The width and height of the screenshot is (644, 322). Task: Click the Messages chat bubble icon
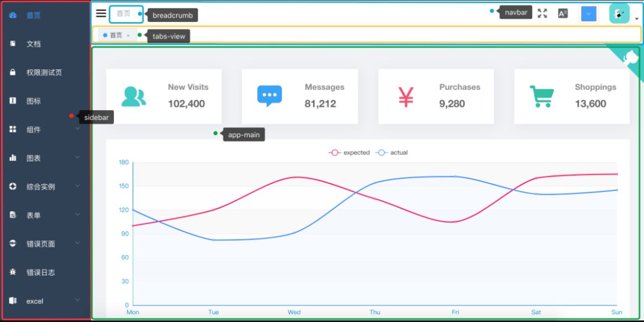[x=269, y=96]
